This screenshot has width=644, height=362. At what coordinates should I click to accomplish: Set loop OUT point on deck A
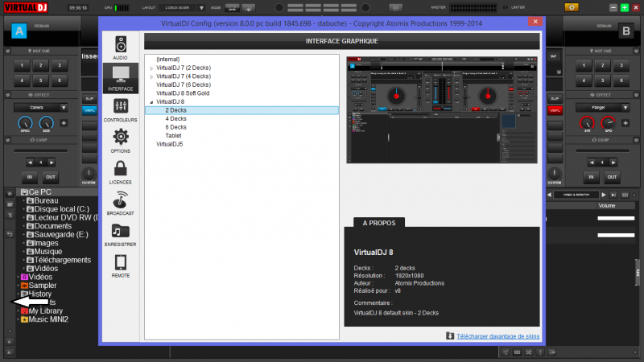click(x=51, y=177)
